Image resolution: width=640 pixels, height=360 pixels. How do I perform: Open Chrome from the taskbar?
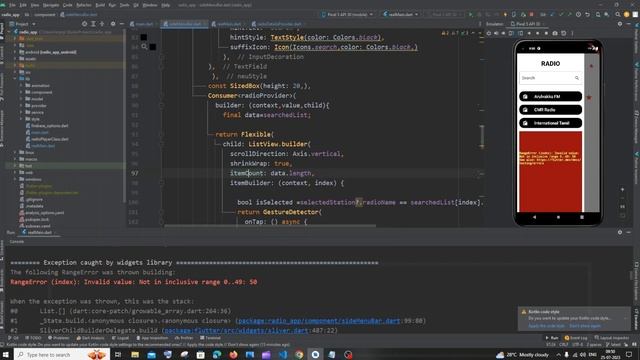click(x=299, y=355)
